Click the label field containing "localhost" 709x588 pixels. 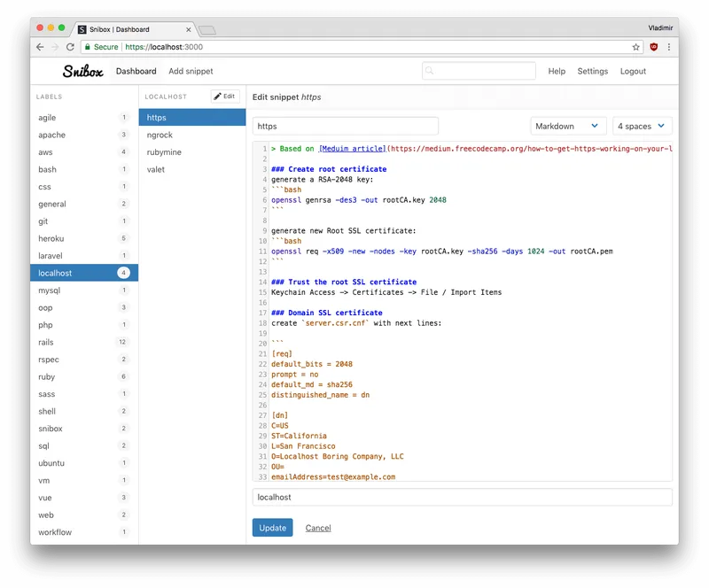coord(462,497)
